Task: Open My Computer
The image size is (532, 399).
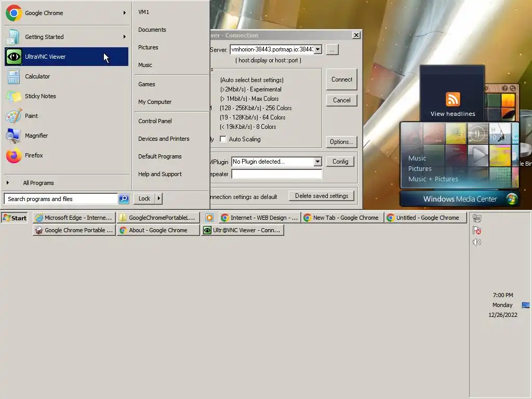Action: 155,102
